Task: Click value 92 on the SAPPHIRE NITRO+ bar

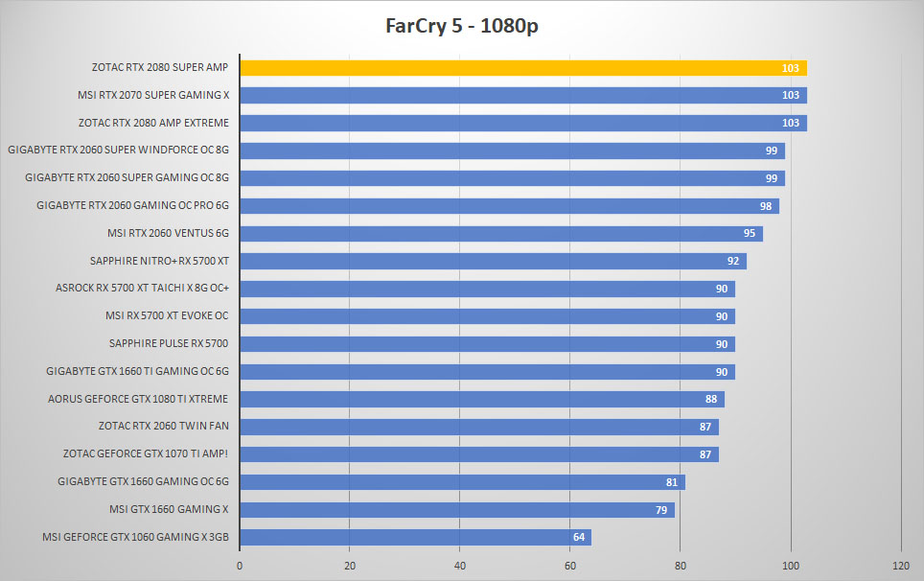Action: [x=732, y=261]
